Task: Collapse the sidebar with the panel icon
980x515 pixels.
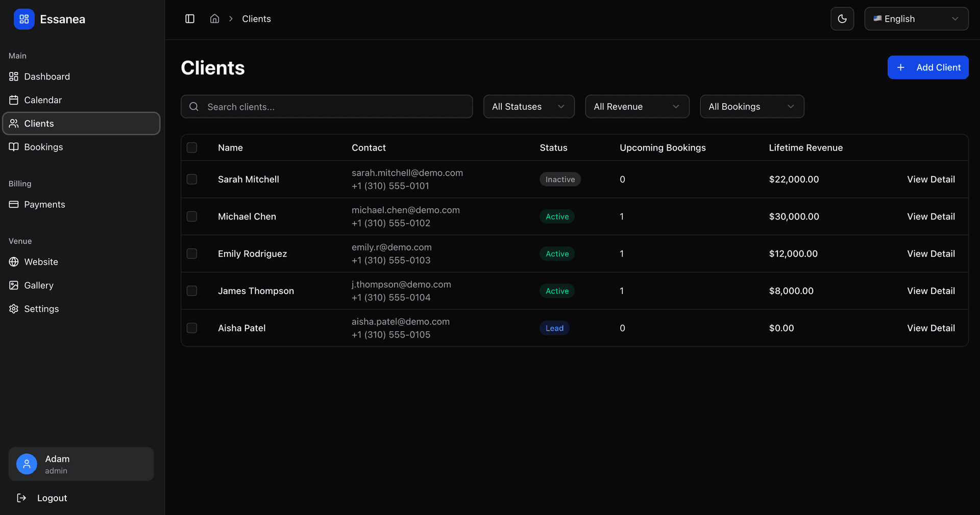Action: click(x=190, y=18)
